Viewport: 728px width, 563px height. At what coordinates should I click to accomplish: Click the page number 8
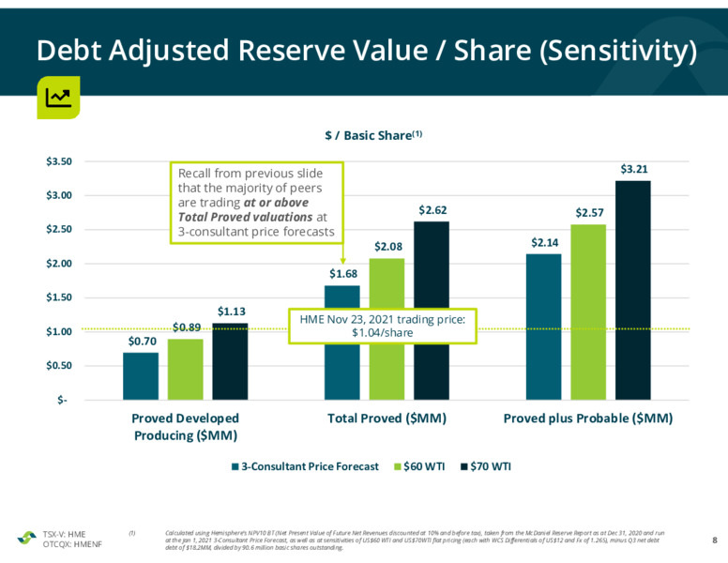point(715,540)
